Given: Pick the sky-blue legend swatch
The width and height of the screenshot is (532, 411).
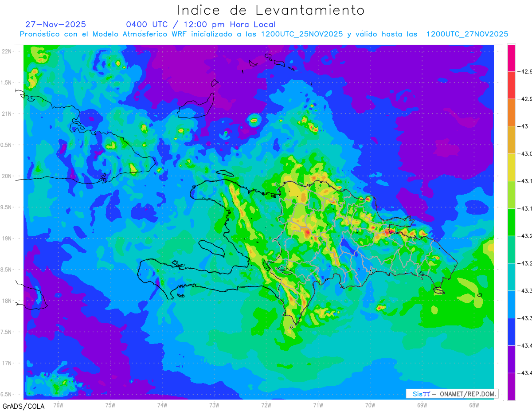Looking at the screenshot, I should coord(511,305).
